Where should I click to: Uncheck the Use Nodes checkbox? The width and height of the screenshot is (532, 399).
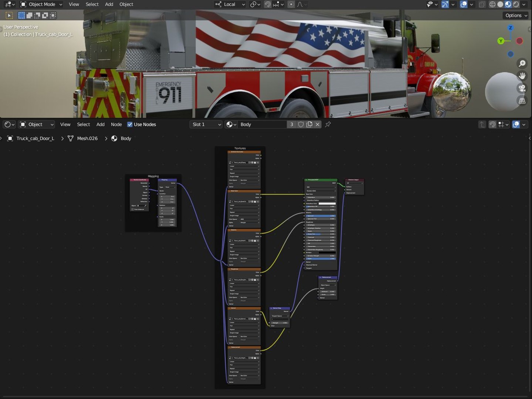(x=130, y=125)
